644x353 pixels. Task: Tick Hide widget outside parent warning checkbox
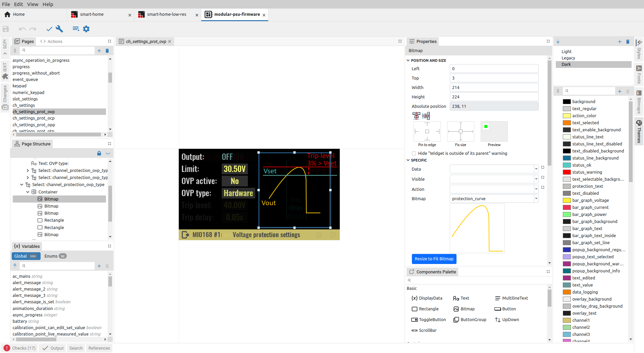coord(414,153)
